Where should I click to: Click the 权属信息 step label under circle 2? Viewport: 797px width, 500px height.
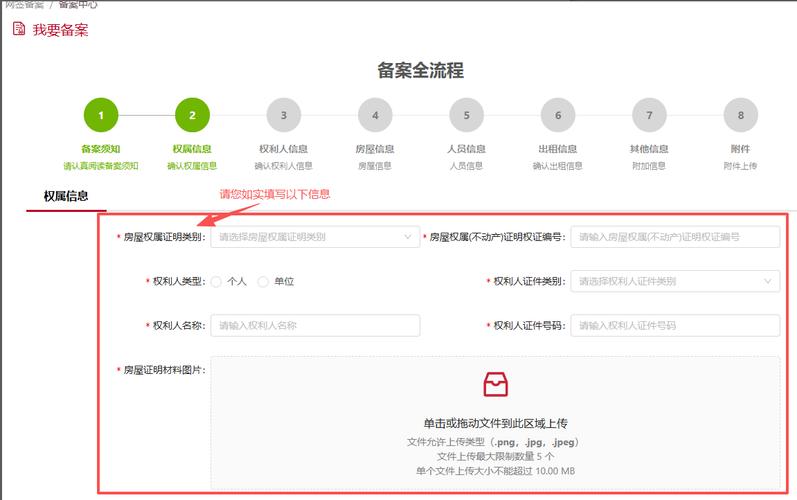[192, 149]
